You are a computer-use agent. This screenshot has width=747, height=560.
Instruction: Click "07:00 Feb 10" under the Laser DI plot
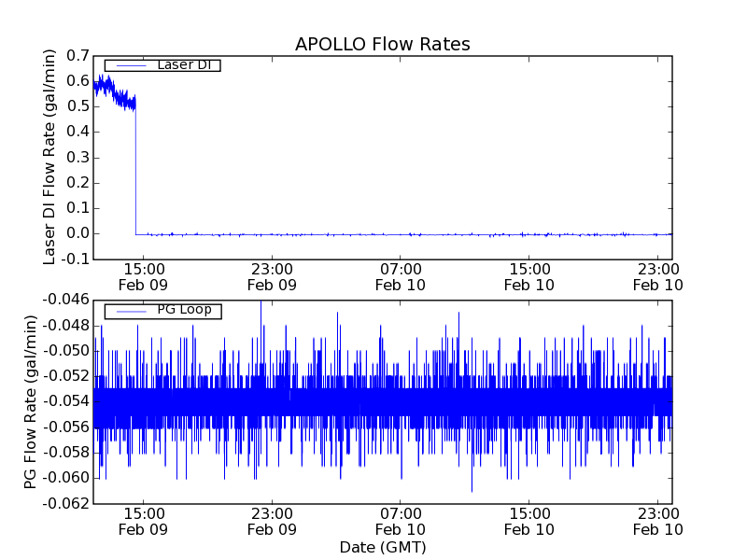pos(401,277)
